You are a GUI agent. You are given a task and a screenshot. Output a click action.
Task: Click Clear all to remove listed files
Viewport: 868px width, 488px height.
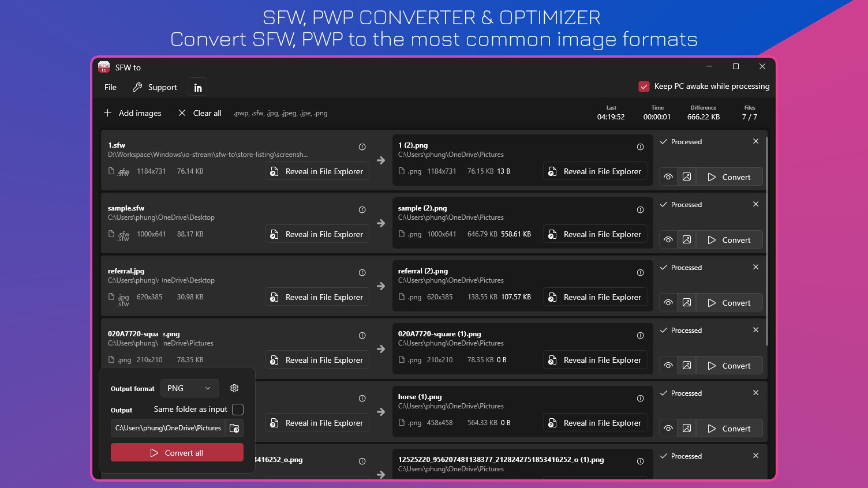[199, 113]
